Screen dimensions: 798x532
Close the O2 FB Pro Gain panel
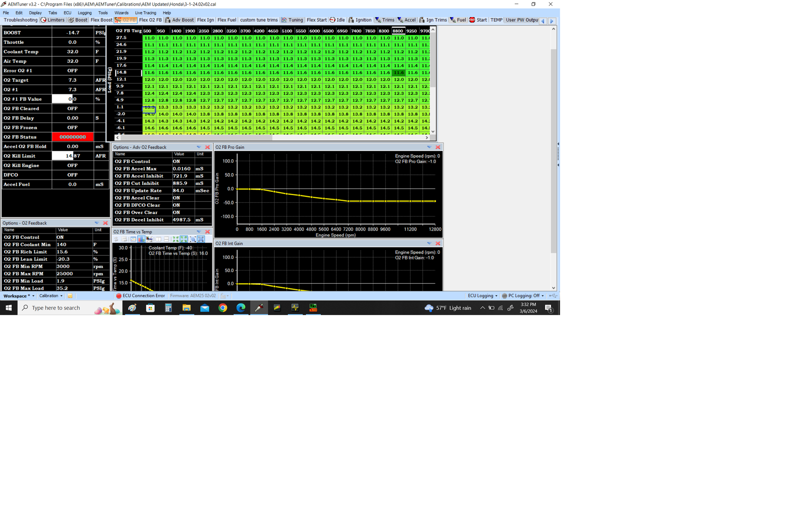(x=438, y=147)
